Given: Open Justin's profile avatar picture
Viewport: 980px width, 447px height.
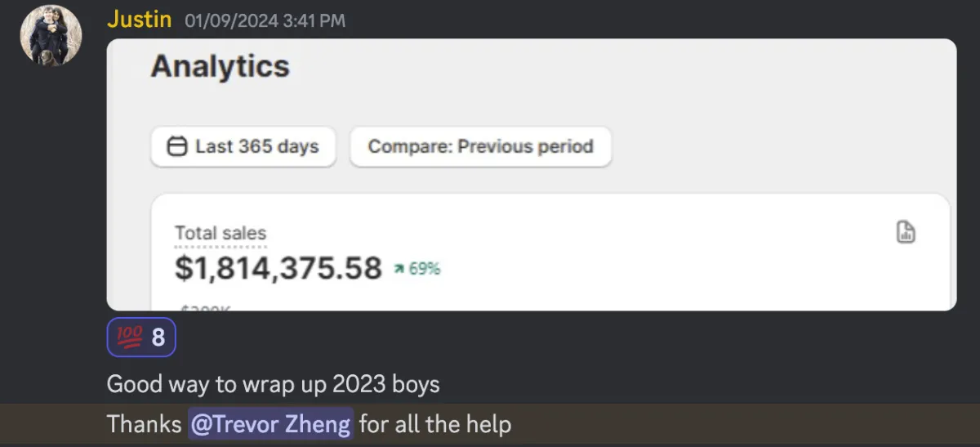Looking at the screenshot, I should tap(51, 36).
